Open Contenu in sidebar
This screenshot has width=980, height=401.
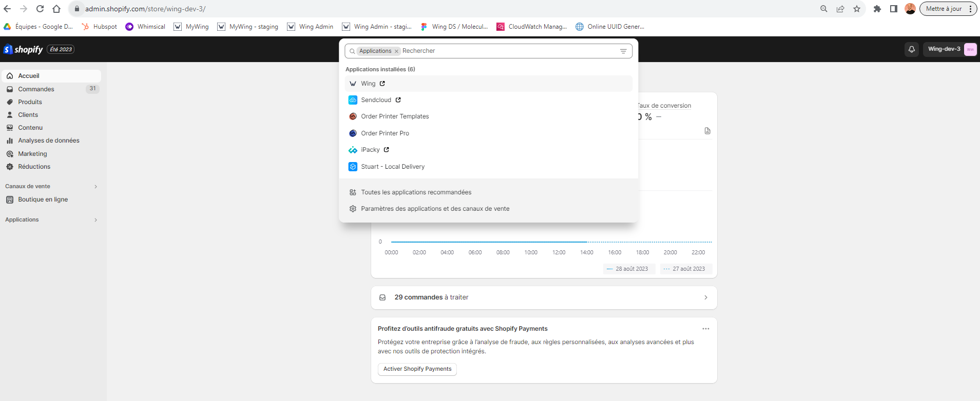[x=51, y=128]
